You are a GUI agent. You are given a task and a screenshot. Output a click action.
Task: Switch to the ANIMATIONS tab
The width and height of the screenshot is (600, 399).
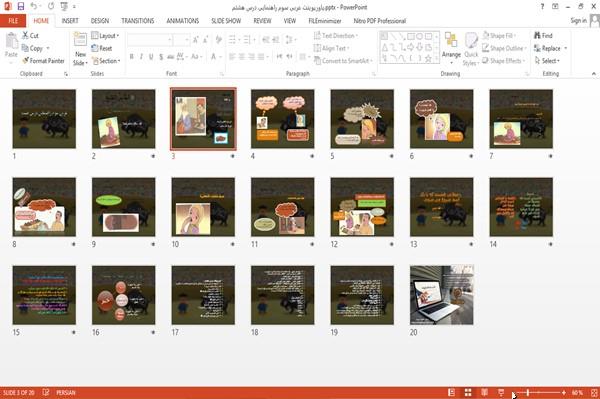183,21
